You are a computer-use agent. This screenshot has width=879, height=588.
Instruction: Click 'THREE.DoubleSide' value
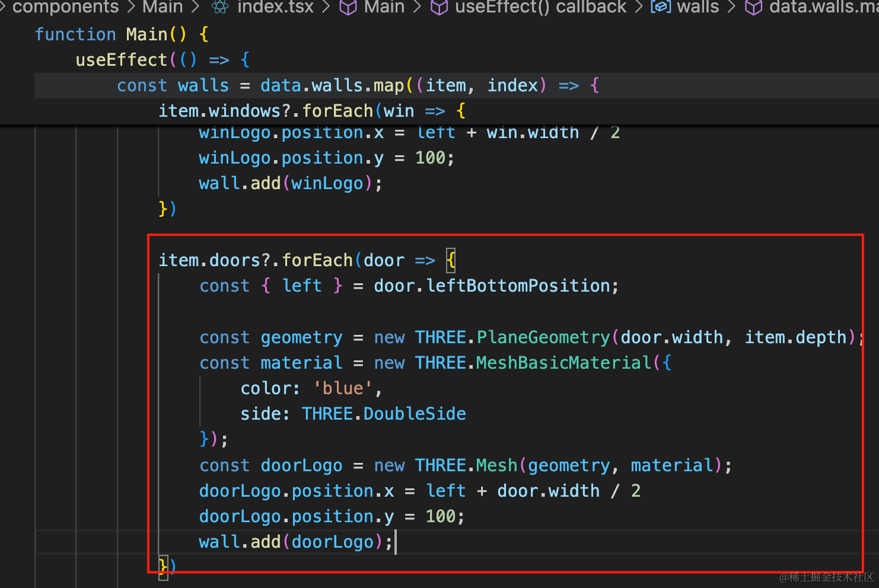point(384,414)
